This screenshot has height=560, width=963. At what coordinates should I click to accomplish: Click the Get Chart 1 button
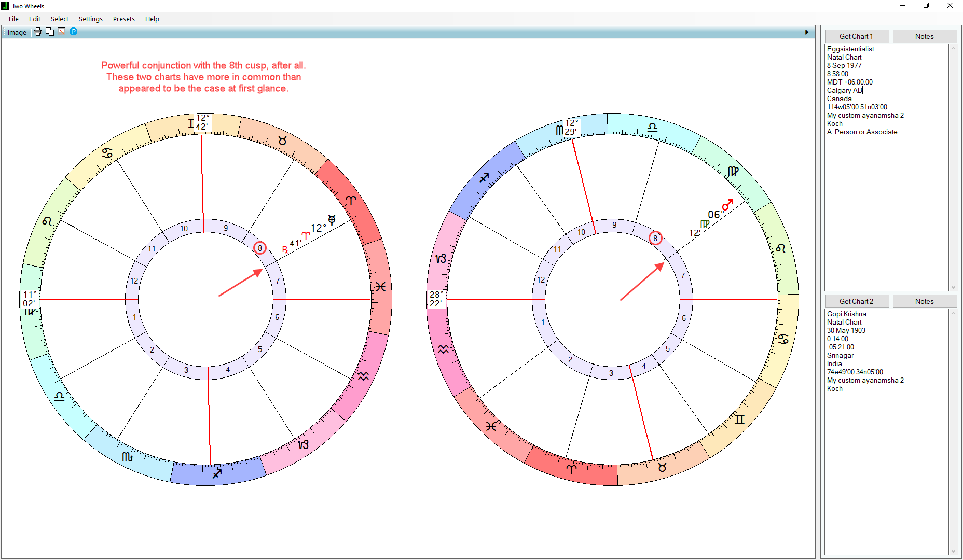(857, 36)
